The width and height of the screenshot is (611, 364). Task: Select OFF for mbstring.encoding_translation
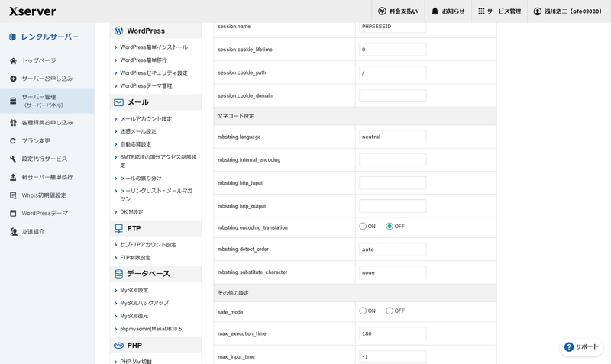[x=390, y=227]
